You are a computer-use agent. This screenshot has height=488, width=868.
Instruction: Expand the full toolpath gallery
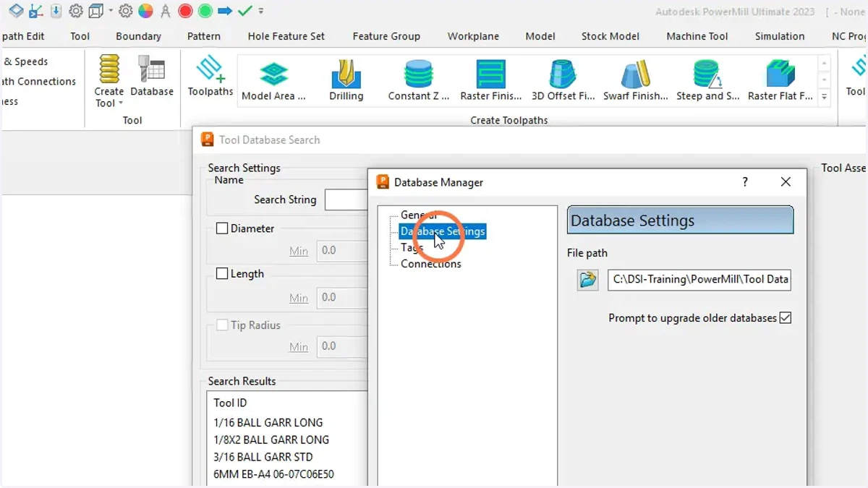[x=825, y=96]
